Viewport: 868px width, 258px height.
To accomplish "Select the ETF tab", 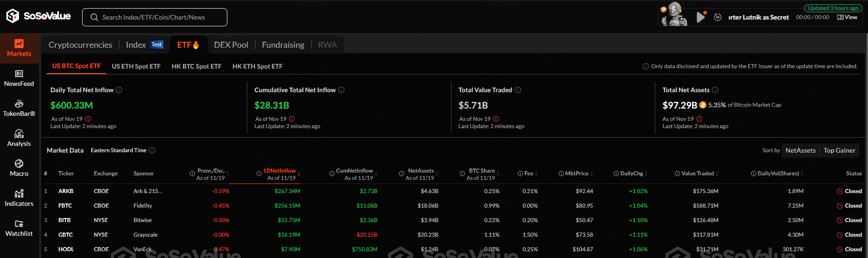I will [188, 45].
